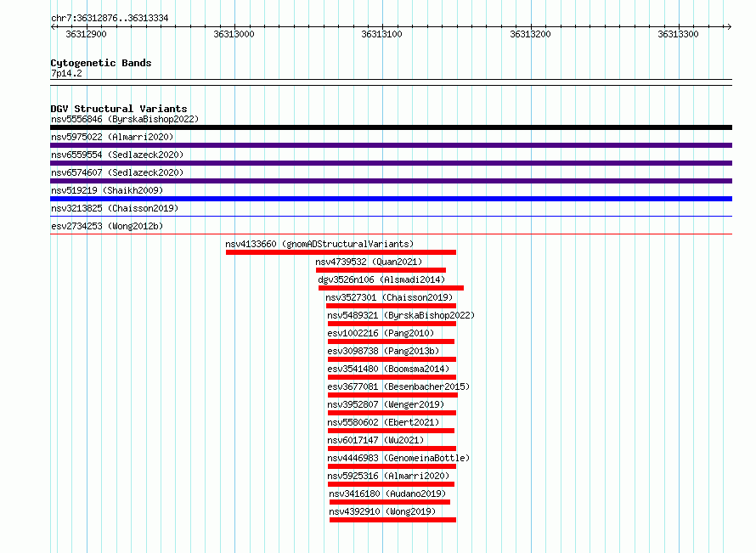Click ruler position 36313000
The height and width of the screenshot is (553, 756).
tap(234, 34)
